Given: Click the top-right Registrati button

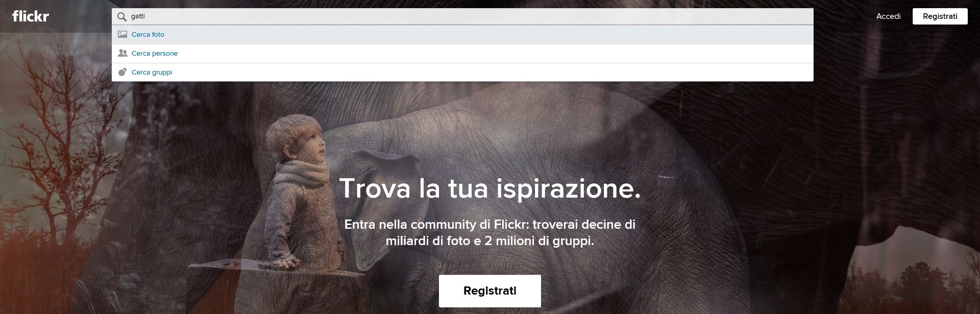Looking at the screenshot, I should [x=940, y=16].
